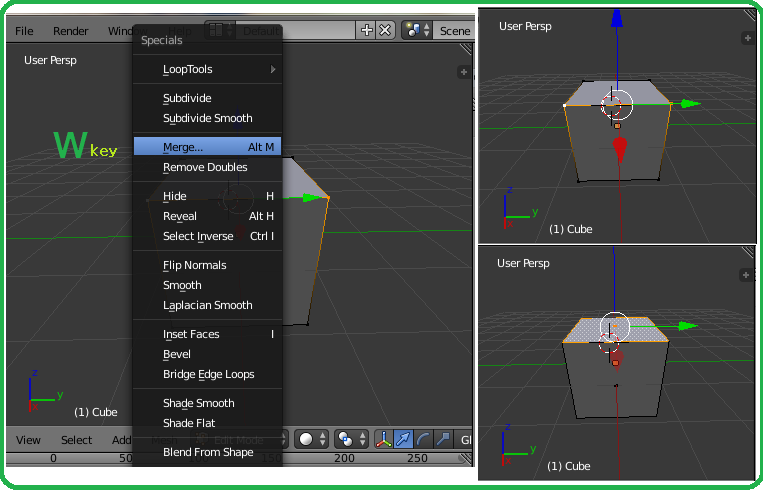Click the Scene name field
This screenshot has height=490, width=763.
point(454,31)
